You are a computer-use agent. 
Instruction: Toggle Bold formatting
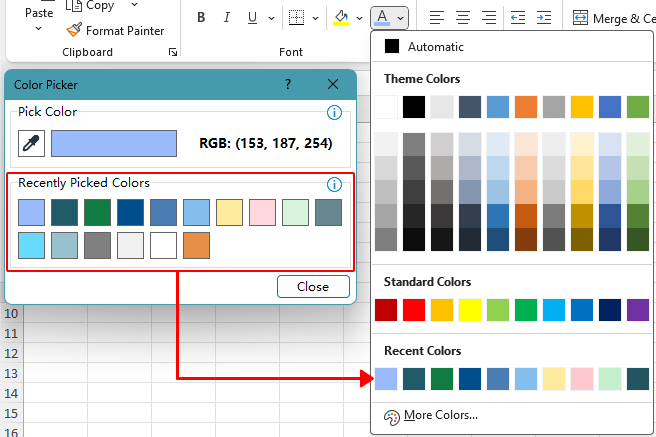click(x=201, y=18)
